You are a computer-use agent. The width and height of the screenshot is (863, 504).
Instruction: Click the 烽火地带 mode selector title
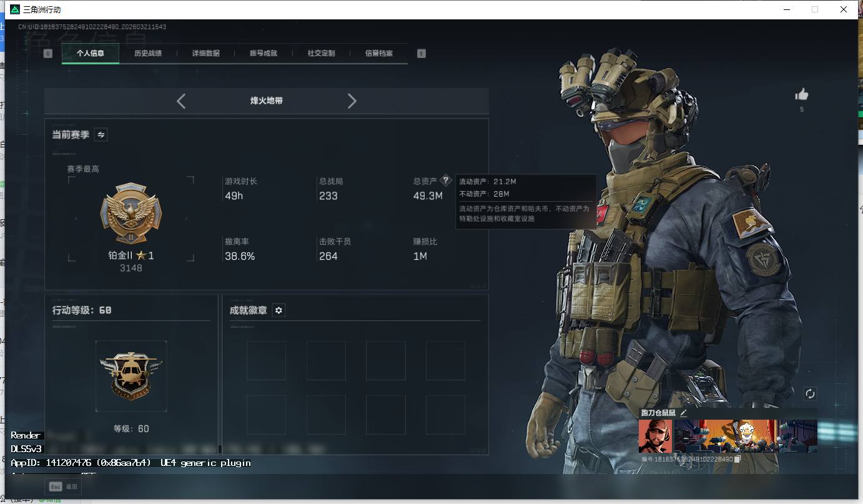coord(267,101)
